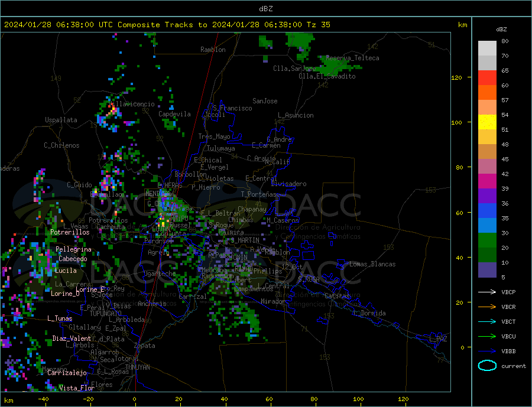Click the C_Chilenos map label
Screen dimensions: 532x407
coord(61,145)
